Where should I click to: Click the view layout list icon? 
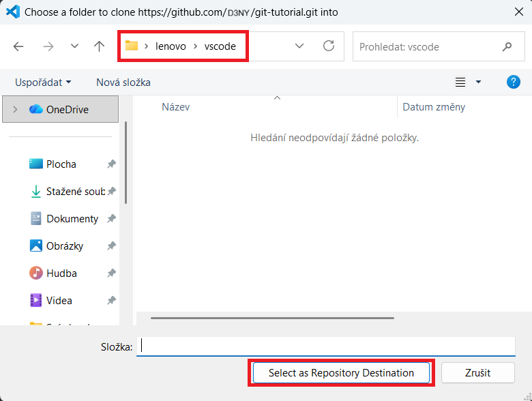[460, 82]
